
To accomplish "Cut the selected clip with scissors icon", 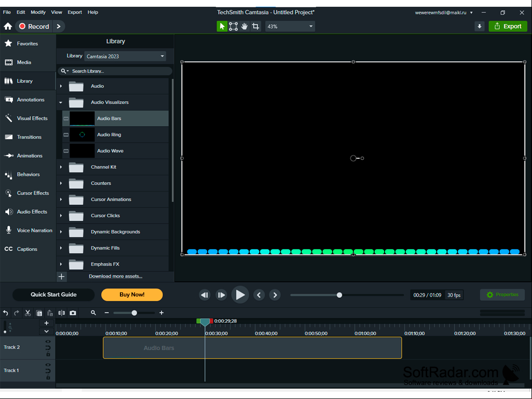I will pyautogui.click(x=28, y=313).
